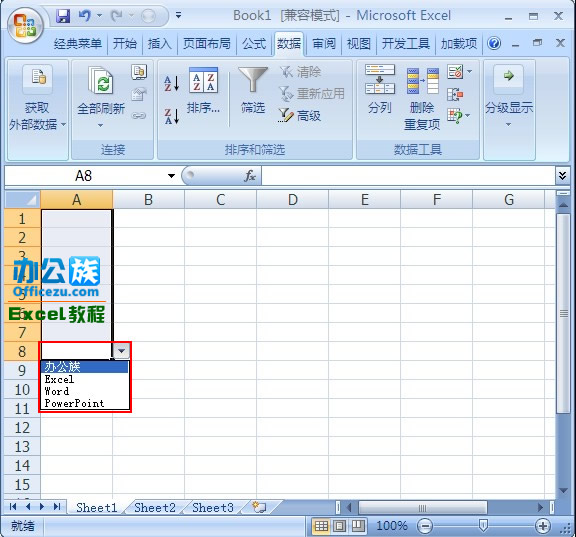Undo the last action
The width and height of the screenshot is (576, 537).
pos(84,16)
